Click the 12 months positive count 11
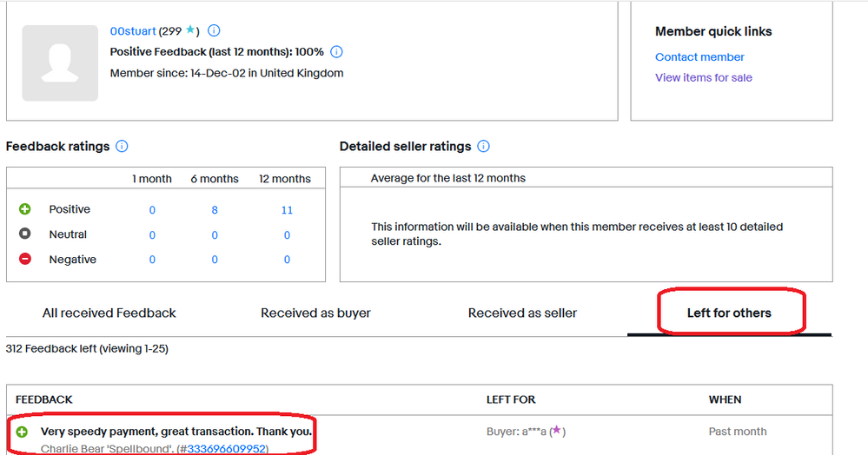The width and height of the screenshot is (868, 455). point(287,210)
